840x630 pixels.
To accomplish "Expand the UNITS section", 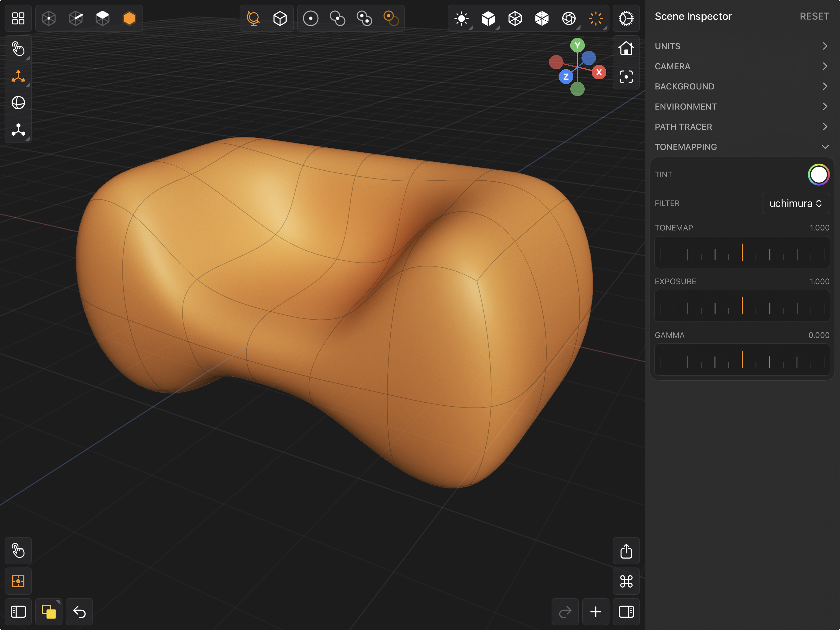I will pos(742,46).
